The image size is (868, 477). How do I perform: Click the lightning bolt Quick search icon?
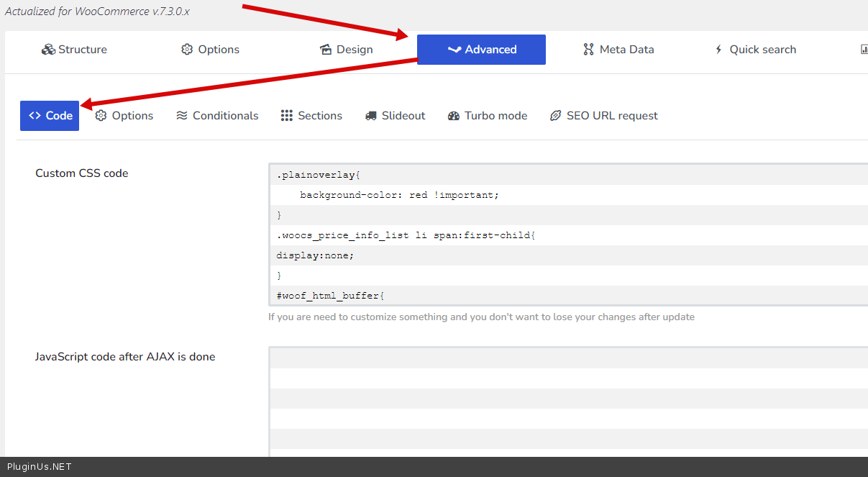coord(718,50)
